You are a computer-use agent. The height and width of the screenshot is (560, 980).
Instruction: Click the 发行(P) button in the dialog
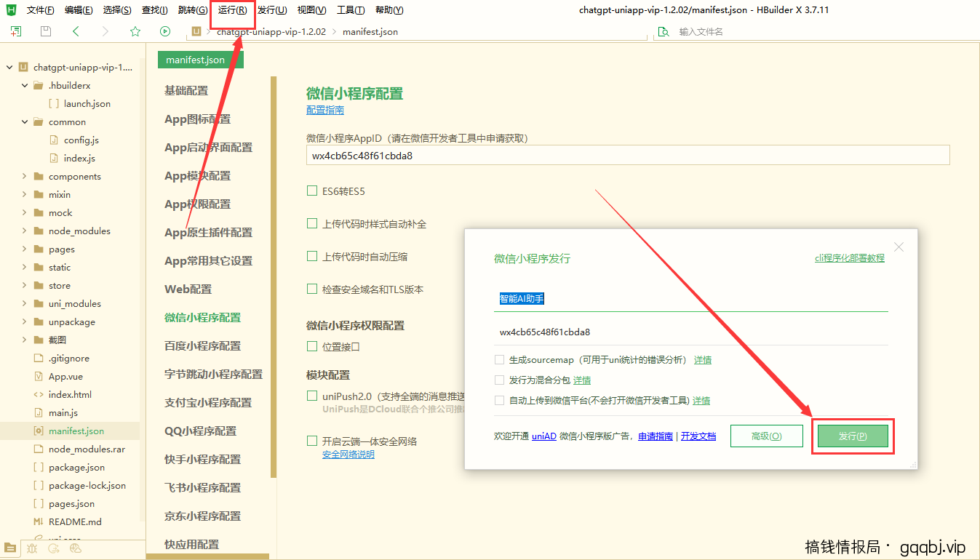click(x=853, y=436)
